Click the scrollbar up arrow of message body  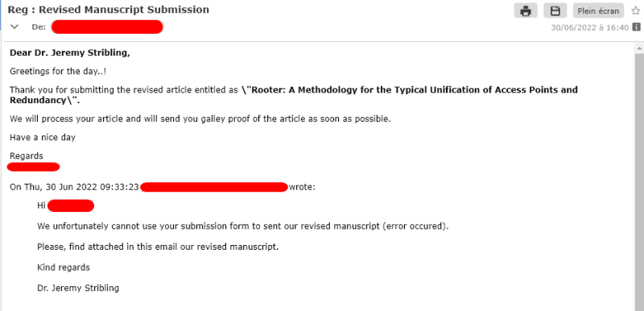[639, 48]
